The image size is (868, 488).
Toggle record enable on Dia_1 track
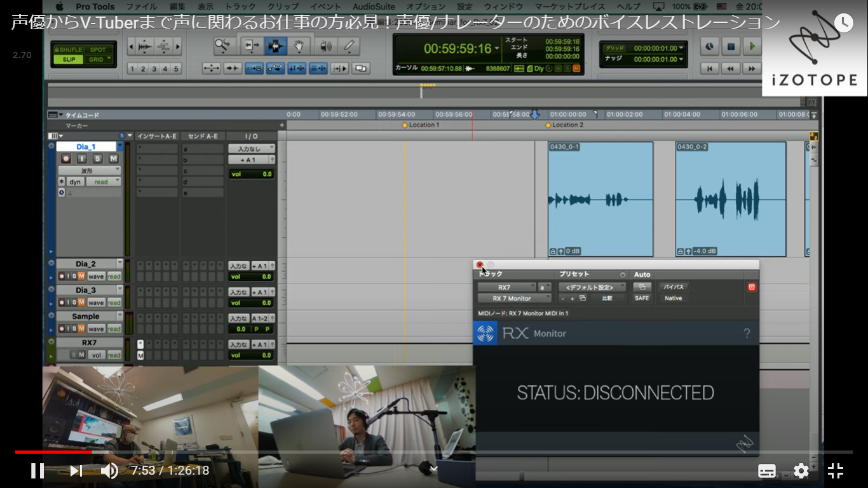click(65, 158)
